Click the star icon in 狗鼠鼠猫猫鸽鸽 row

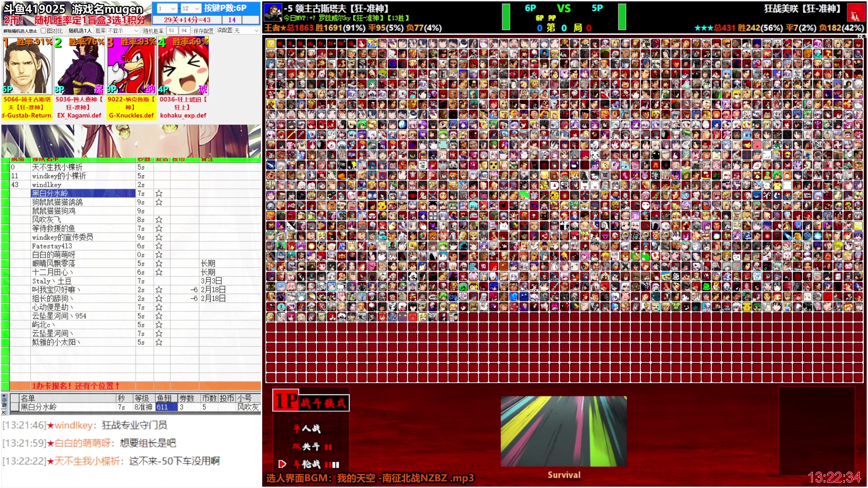click(x=159, y=202)
